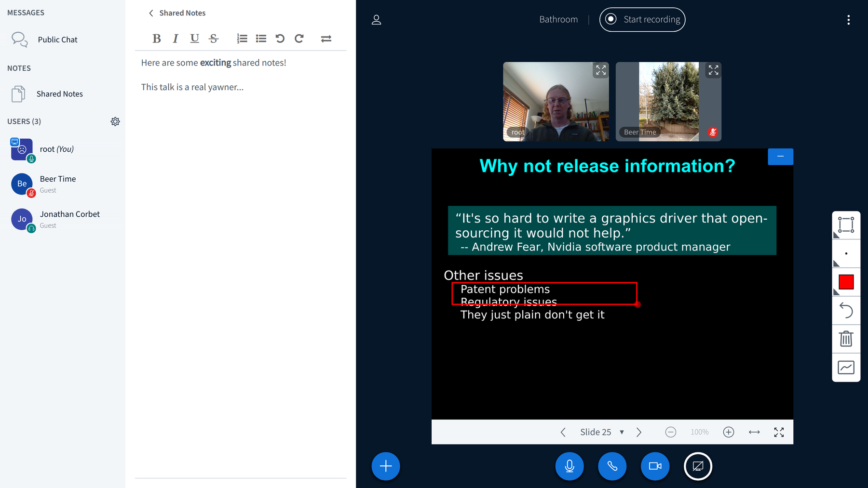Open the red color swatch picker
Screen dimensions: 868x488
(846, 282)
